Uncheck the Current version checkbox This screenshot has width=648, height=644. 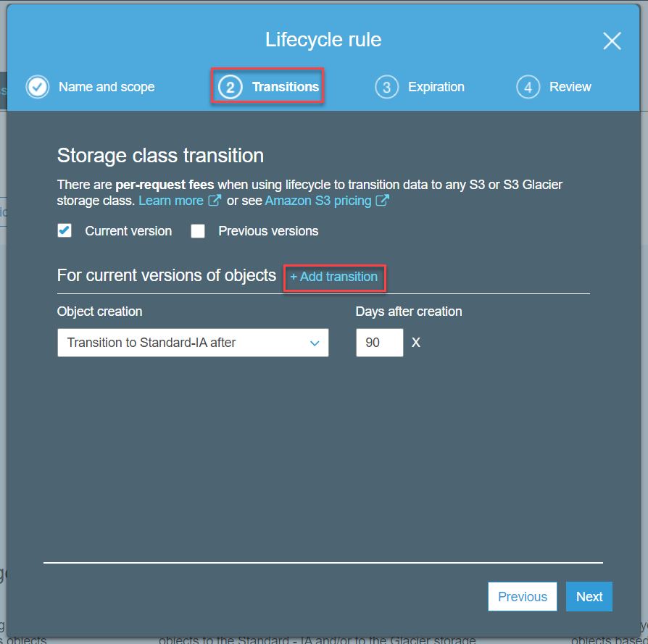pos(65,230)
